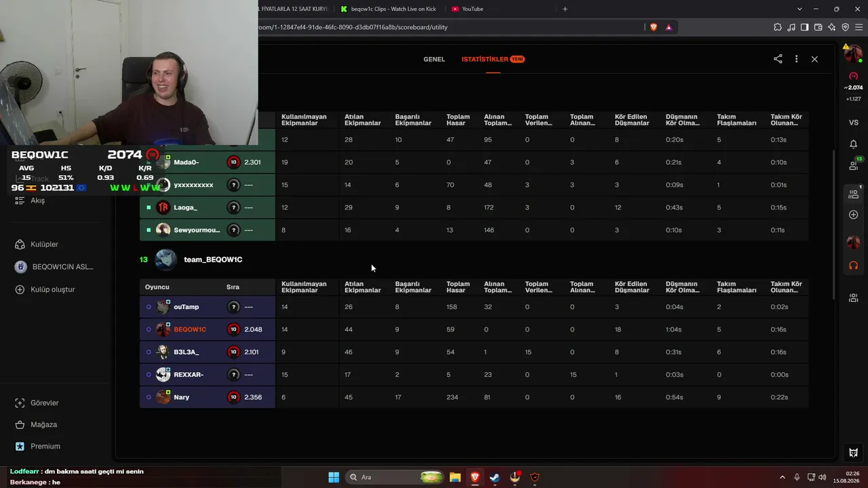Open yxxxxxxxxx player profile
The width and height of the screenshot is (868, 488).
click(193, 185)
